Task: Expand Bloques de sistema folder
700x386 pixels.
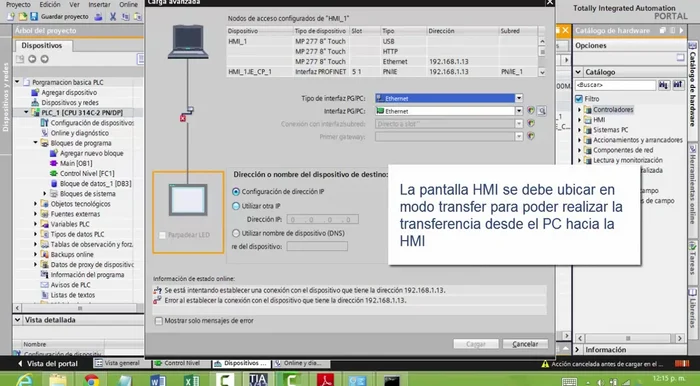Action: [45, 194]
